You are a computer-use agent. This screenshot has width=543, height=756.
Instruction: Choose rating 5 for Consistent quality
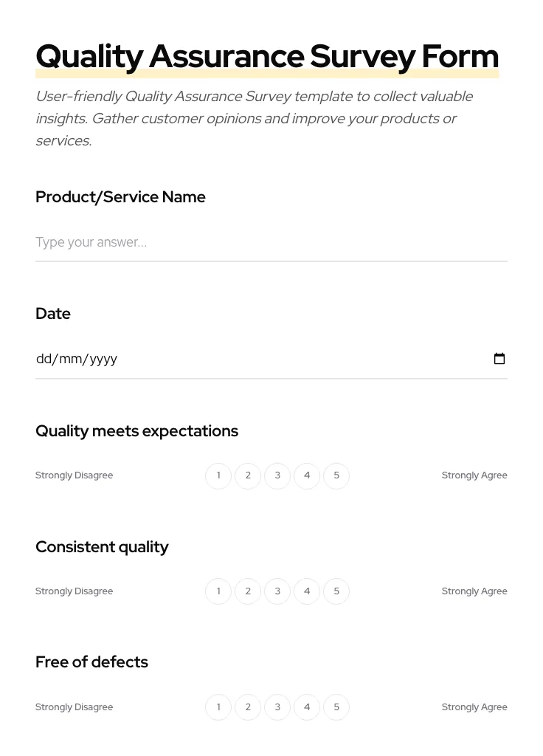pyautogui.click(x=336, y=591)
